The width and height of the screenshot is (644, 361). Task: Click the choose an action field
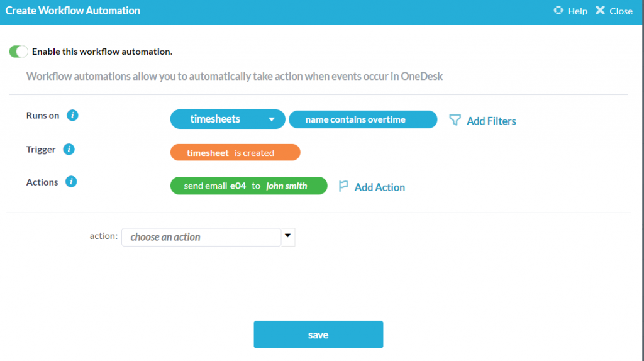[x=201, y=237]
